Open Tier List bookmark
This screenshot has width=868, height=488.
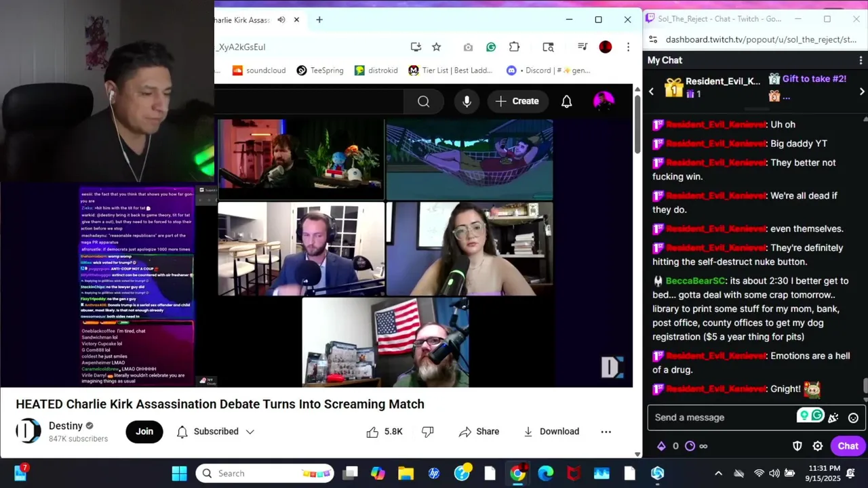451,70
